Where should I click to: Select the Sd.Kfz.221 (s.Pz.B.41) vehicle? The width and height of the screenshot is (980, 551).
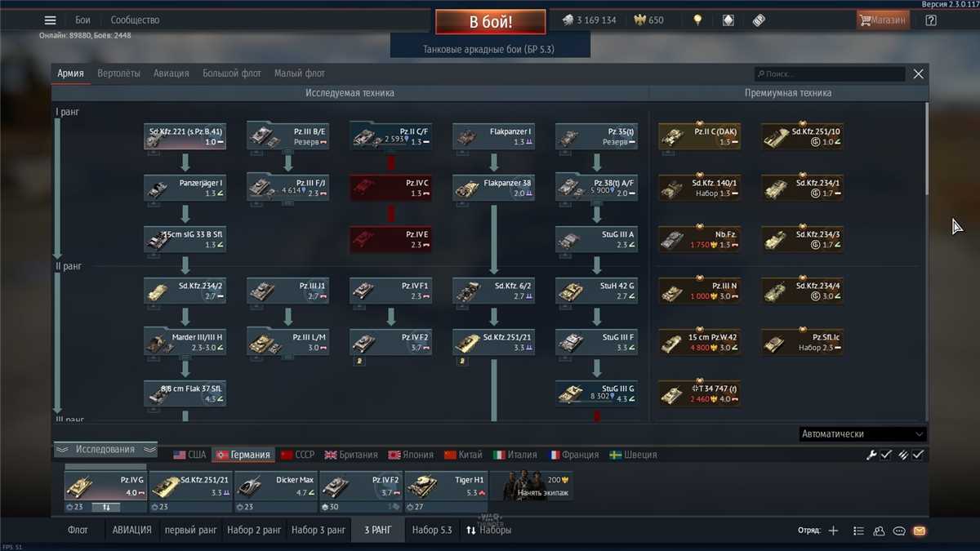pos(185,136)
